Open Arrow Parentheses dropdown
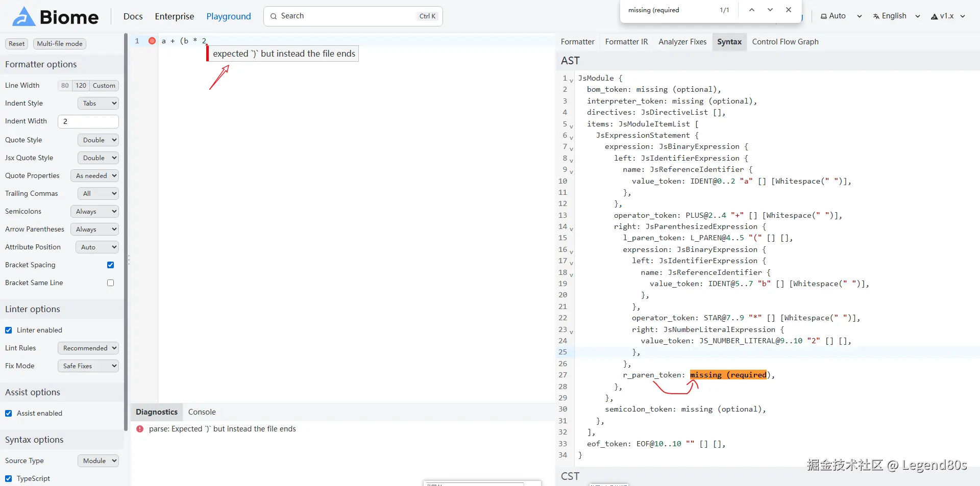This screenshot has width=980, height=486. [x=94, y=229]
